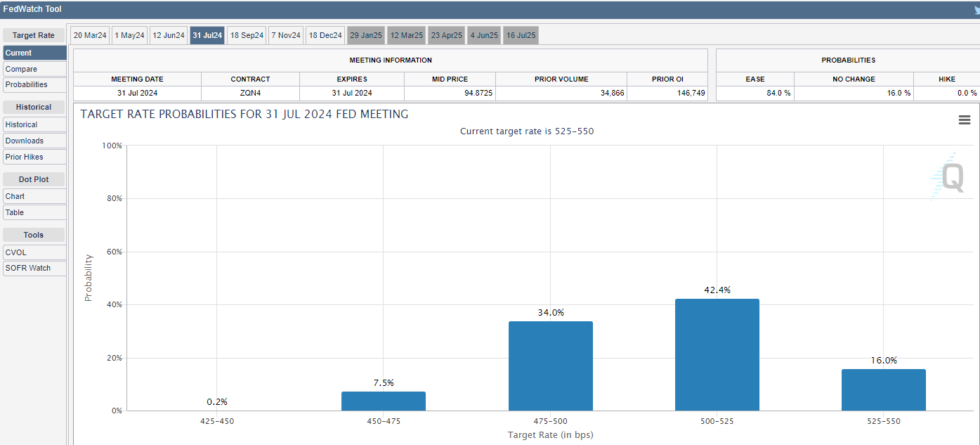Select the 18 Sep24 meeting tab
This screenshot has height=445, width=980.
pos(246,34)
